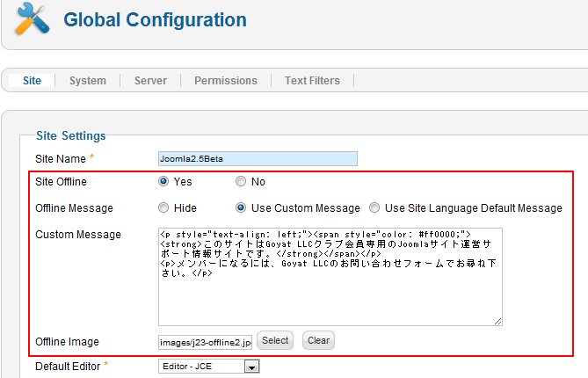Click the Select button for Offline Image
The height and width of the screenshot is (378, 588).
(275, 340)
